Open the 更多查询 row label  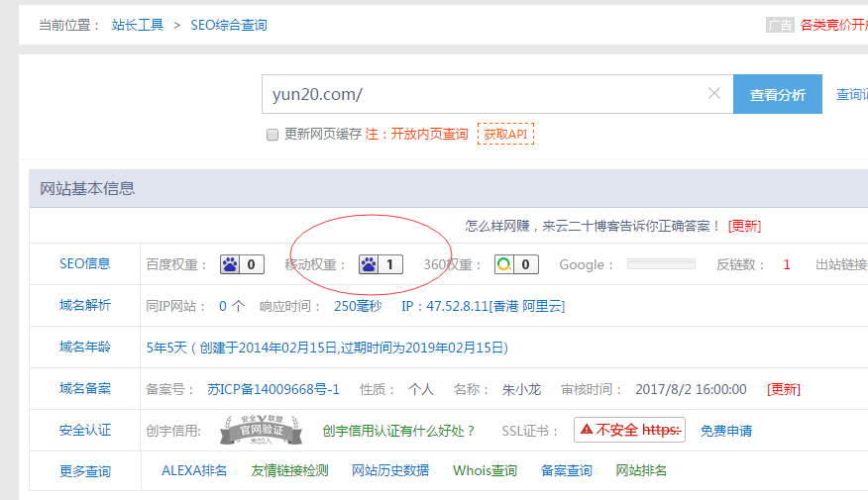[x=84, y=471]
